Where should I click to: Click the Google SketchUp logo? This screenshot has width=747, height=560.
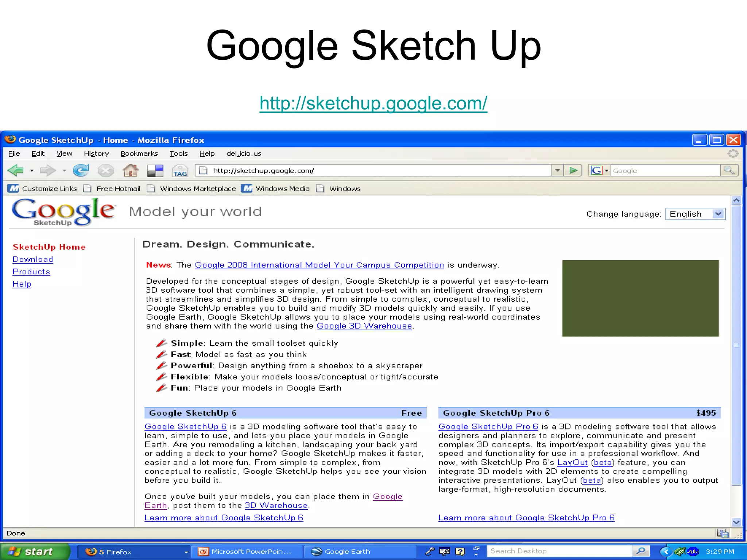[64, 212]
